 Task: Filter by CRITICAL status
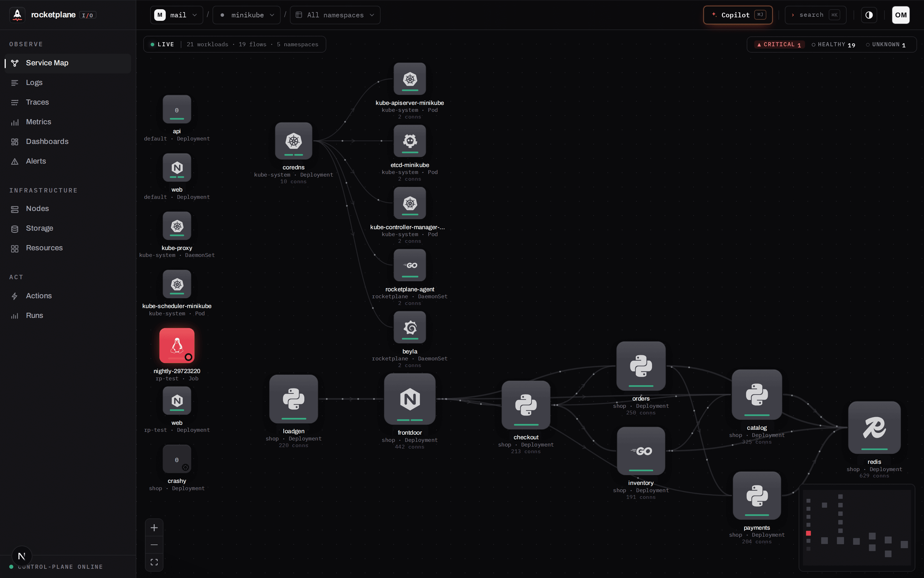click(x=779, y=45)
